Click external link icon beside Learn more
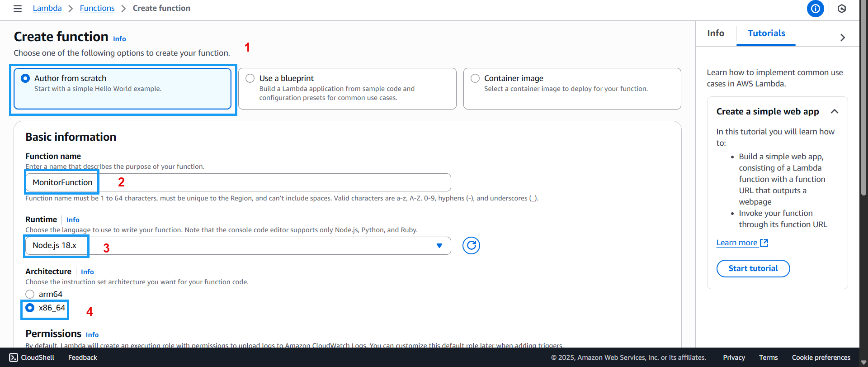Screen dimensions: 868x367 pos(764,243)
